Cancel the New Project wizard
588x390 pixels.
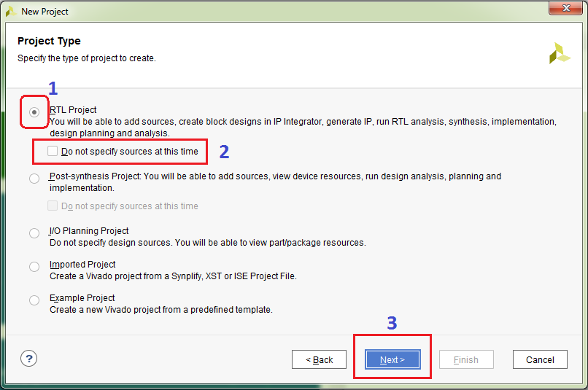point(540,359)
